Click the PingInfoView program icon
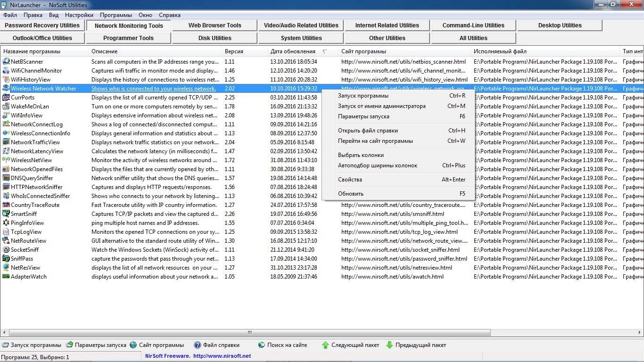The width and height of the screenshot is (644, 362). tap(6, 222)
